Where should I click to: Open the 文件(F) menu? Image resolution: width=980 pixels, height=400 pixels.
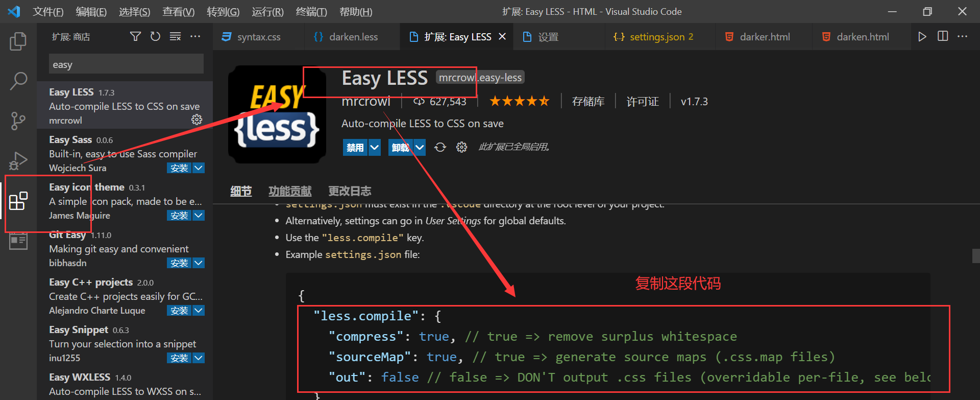tap(48, 11)
